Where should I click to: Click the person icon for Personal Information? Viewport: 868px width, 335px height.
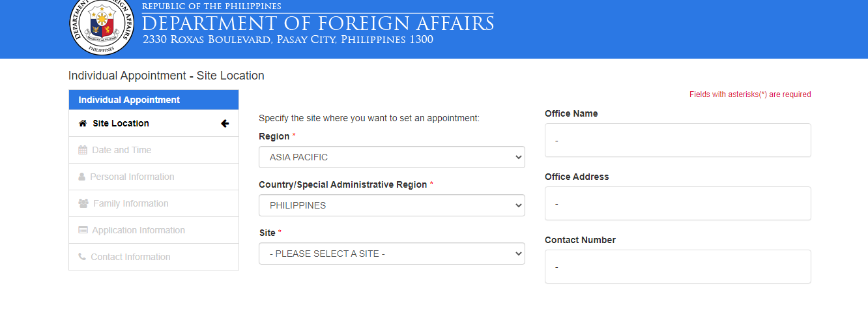click(81, 177)
